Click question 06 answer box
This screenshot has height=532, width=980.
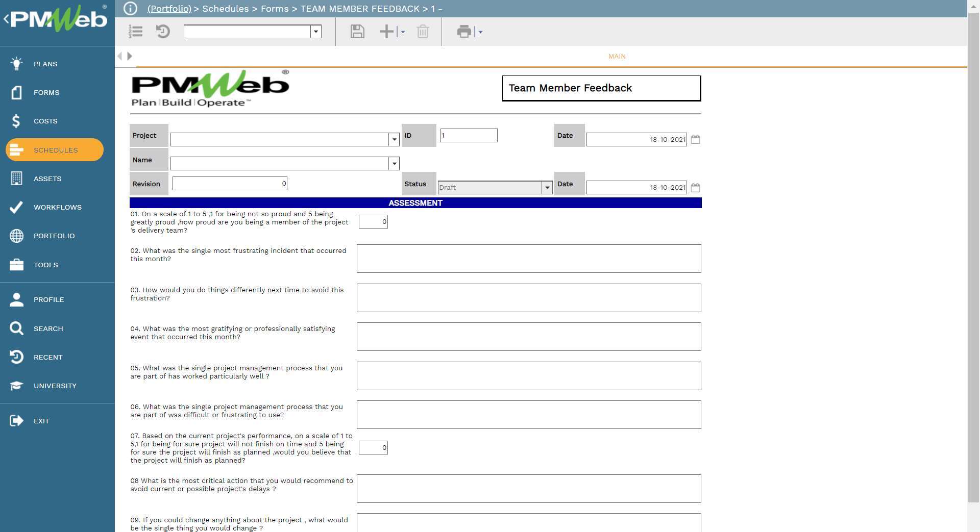coord(529,415)
